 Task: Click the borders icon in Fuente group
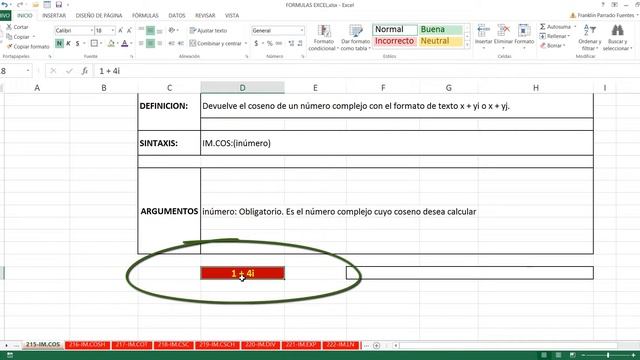click(94, 43)
